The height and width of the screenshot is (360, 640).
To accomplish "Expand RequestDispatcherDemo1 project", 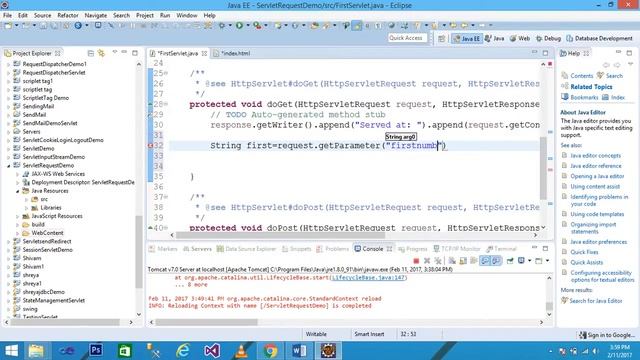I will click(x=9, y=64).
